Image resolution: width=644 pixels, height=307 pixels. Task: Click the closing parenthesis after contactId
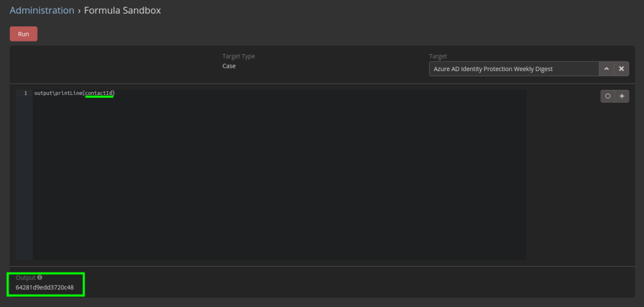point(114,93)
